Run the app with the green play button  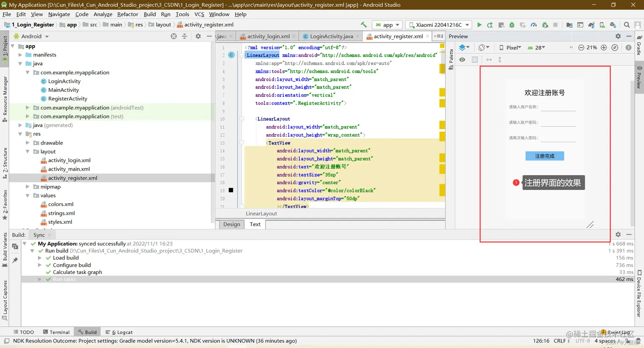click(479, 25)
